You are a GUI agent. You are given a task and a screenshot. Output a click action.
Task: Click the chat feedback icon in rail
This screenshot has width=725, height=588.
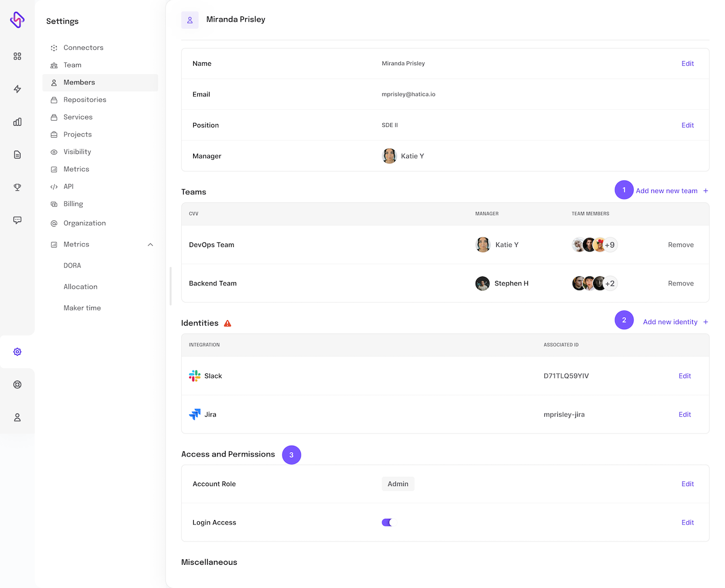(18, 220)
